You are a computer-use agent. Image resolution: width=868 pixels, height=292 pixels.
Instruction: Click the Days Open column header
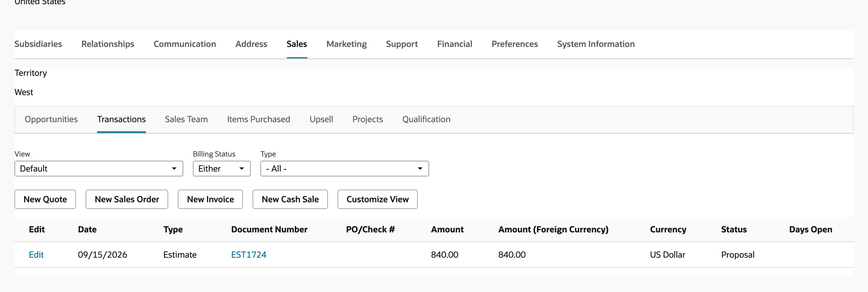click(x=810, y=229)
